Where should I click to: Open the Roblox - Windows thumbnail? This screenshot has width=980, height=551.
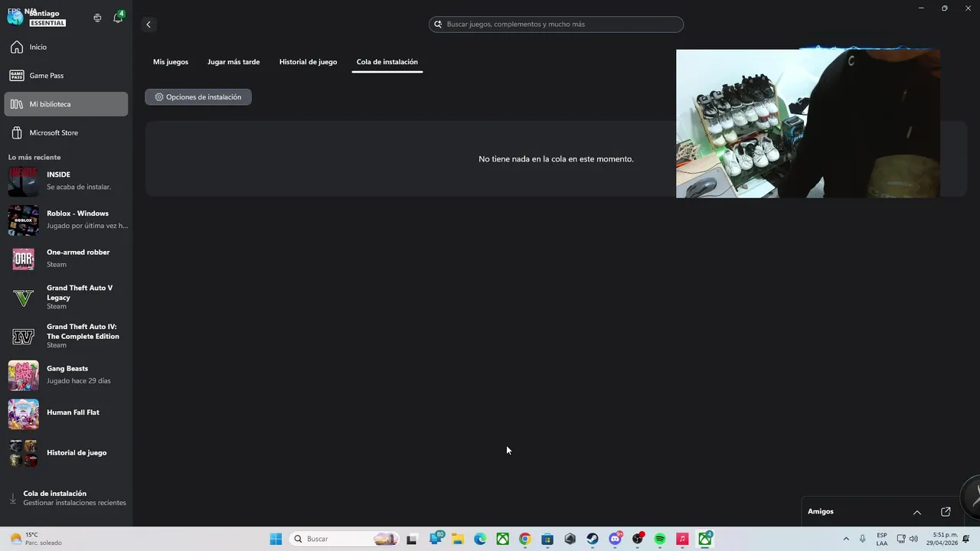23,220
